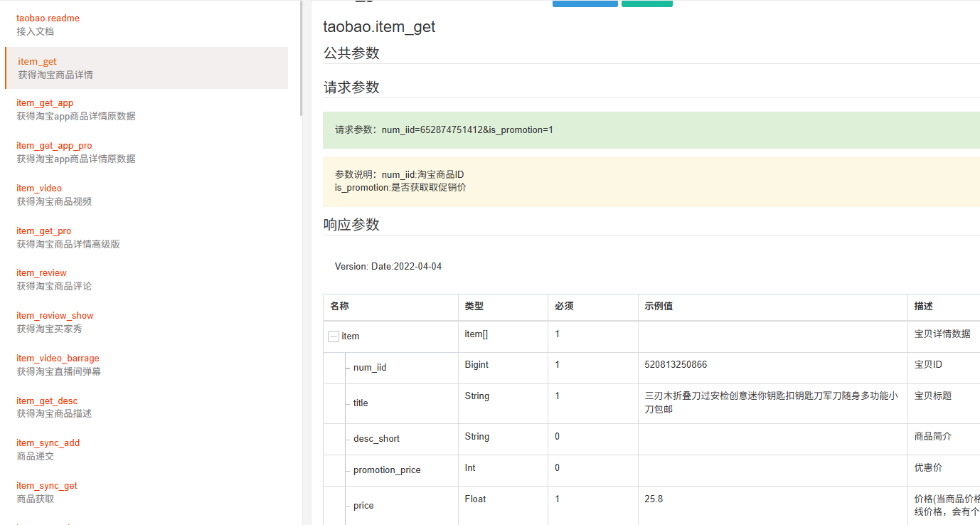The image size is (980, 525).
Task: Click the blue button at the top
Action: click(585, 4)
